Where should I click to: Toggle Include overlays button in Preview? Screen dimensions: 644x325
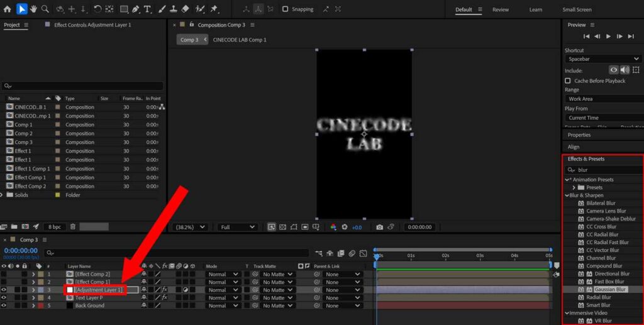pos(636,70)
